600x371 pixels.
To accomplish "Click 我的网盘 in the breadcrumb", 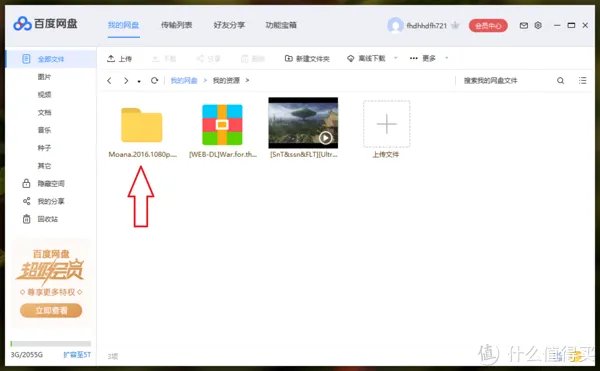I will click(x=184, y=80).
